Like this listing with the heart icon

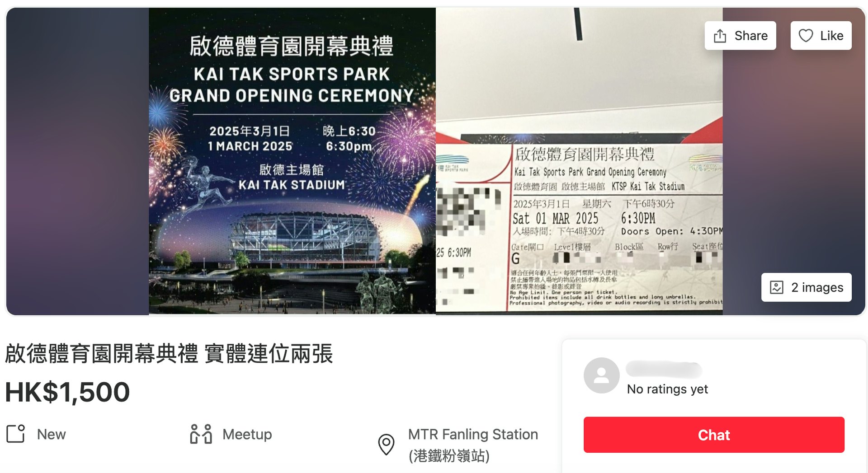806,36
